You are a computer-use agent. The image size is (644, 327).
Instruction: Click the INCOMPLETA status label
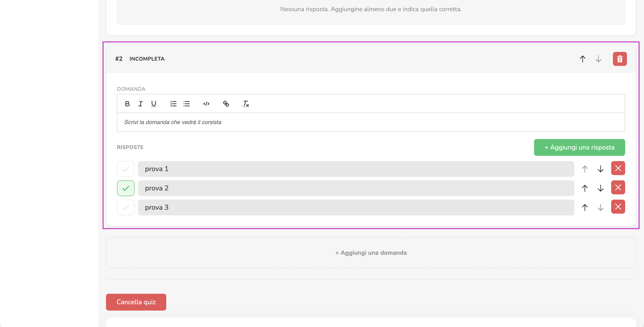point(147,59)
